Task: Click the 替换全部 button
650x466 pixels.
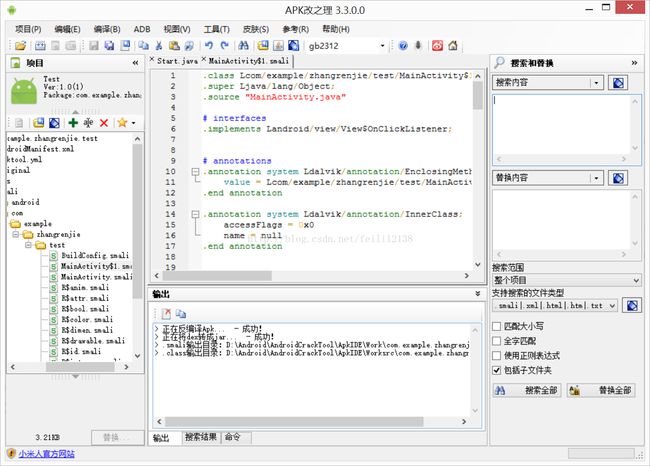Action: [601, 390]
